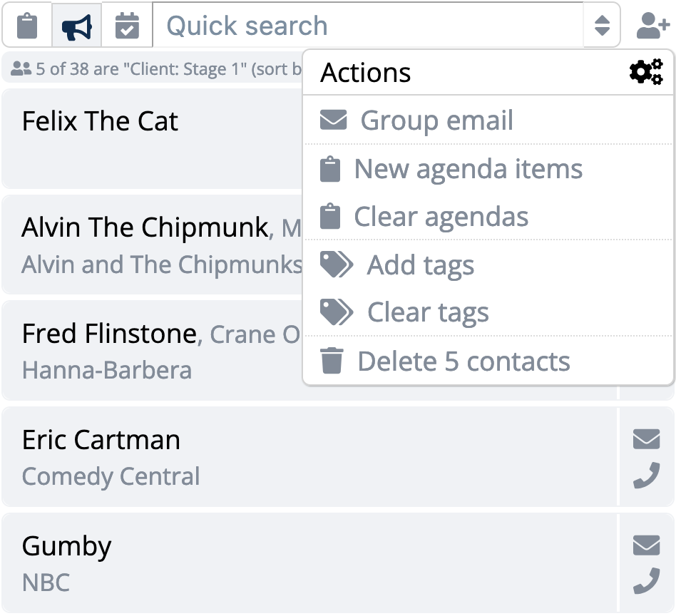Click Delete 5 contacts
This screenshot has height=616, width=676.
(488, 361)
